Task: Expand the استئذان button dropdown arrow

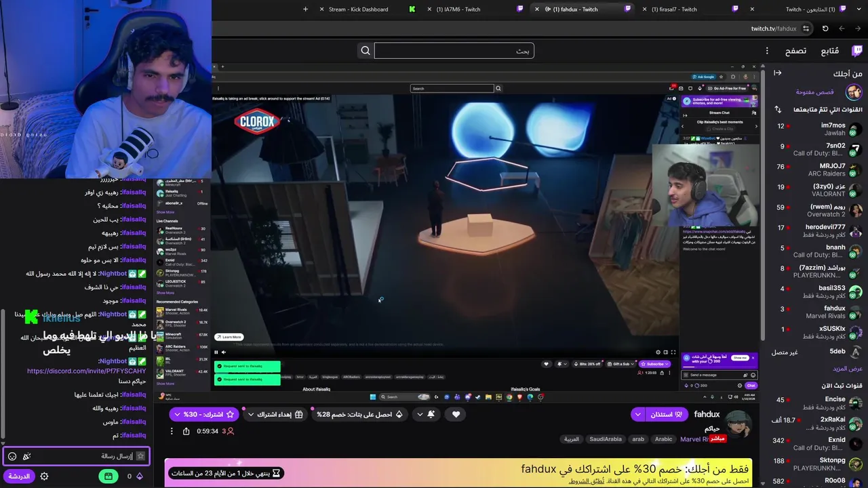Action: [637, 414]
